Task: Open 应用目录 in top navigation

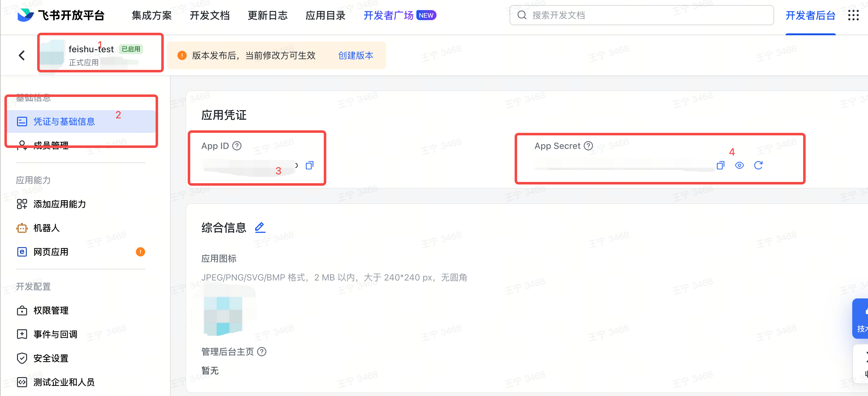Action: click(x=326, y=15)
